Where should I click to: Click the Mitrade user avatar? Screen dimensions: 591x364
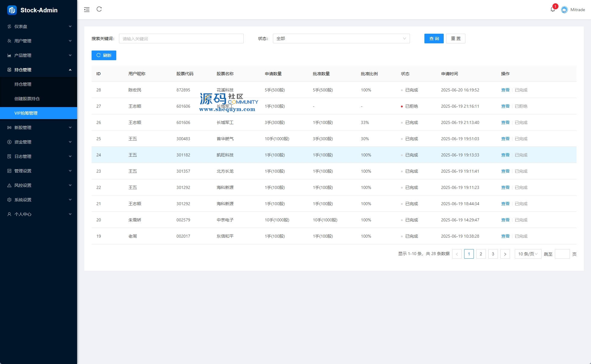click(564, 10)
